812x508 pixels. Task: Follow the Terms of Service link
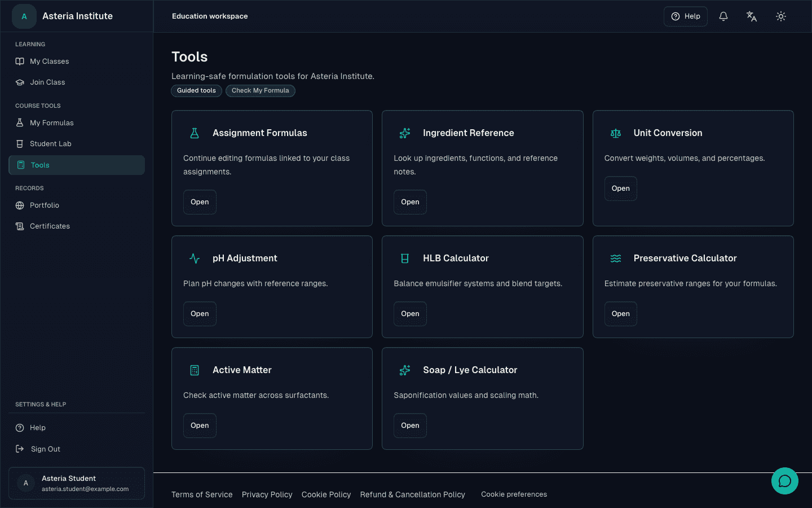[x=202, y=494]
